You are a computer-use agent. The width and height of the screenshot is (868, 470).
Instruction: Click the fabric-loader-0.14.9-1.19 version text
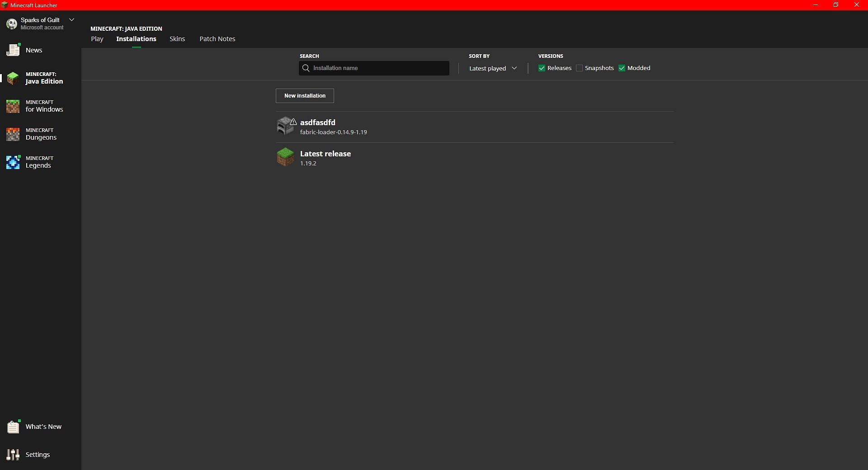(334, 132)
